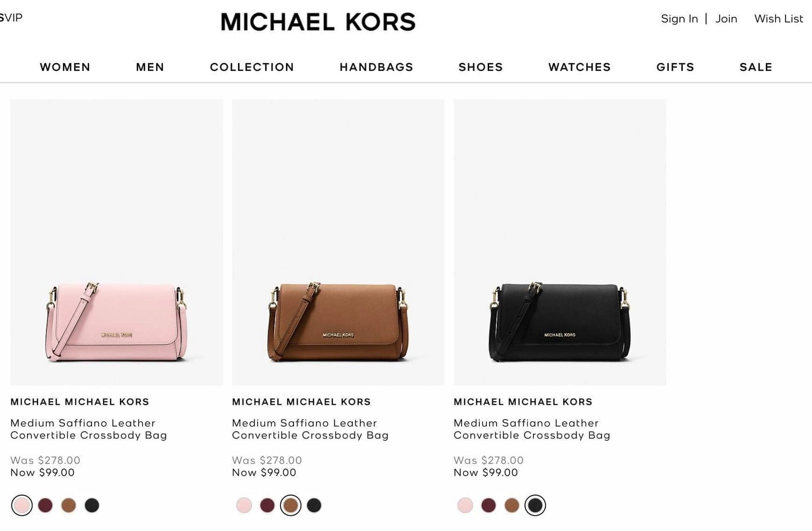
Task: Click the Sign In link
Action: tap(679, 19)
